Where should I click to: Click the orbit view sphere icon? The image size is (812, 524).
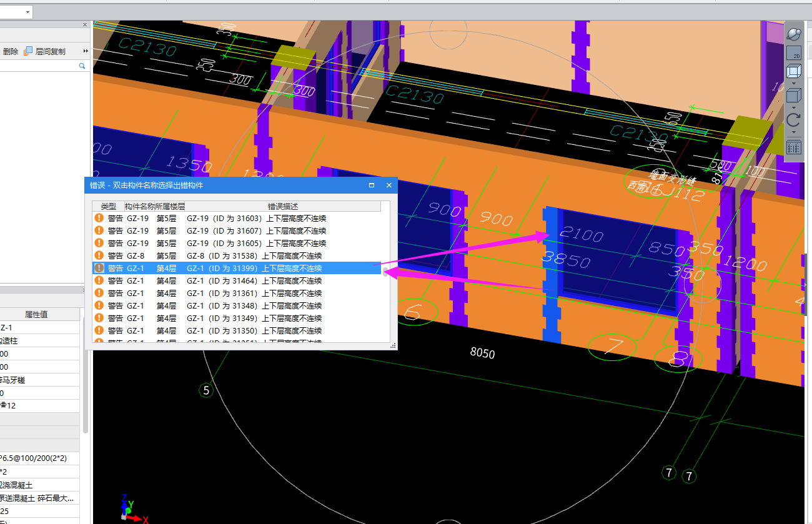click(x=793, y=34)
